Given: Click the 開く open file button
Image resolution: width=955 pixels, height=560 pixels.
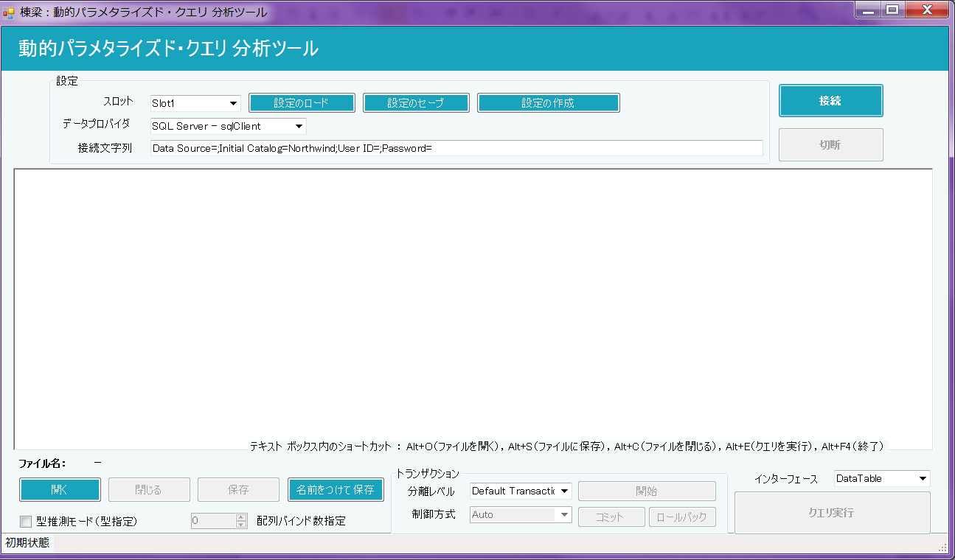Looking at the screenshot, I should click(x=60, y=489).
